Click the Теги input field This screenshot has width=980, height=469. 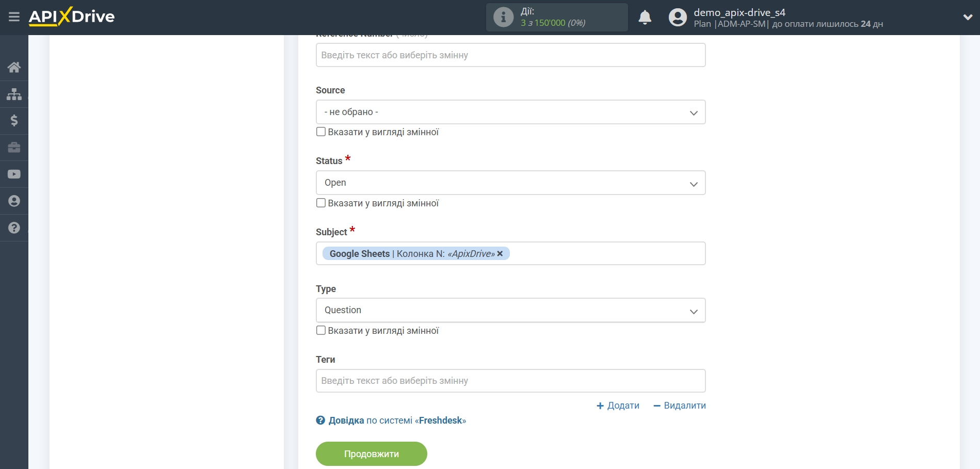(510, 381)
